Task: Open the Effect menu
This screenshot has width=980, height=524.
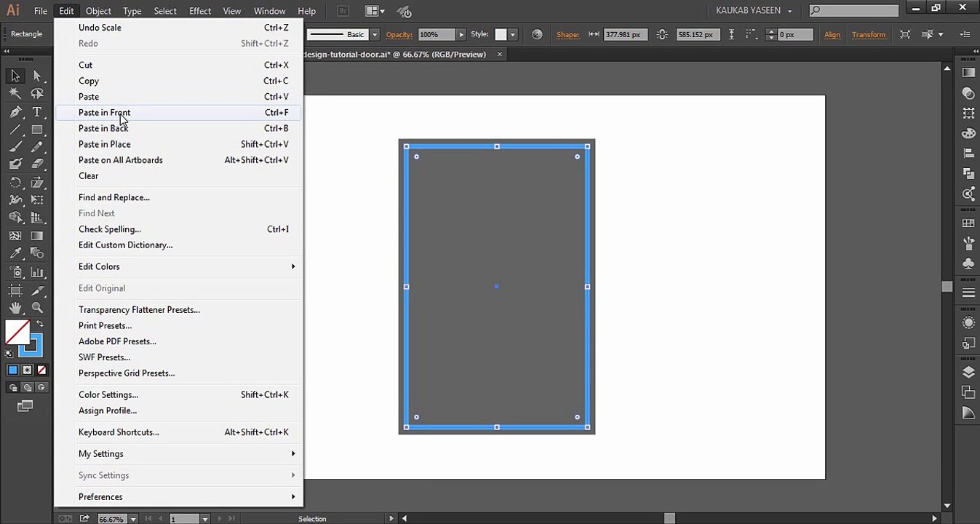Action: pyautogui.click(x=200, y=11)
